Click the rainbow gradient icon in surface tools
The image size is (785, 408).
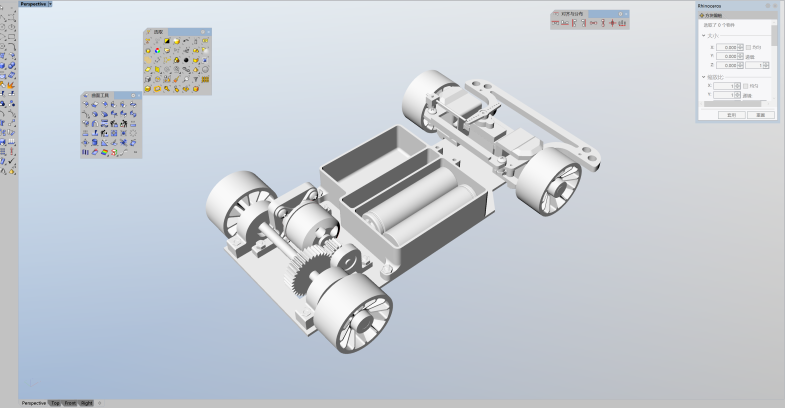click(104, 152)
